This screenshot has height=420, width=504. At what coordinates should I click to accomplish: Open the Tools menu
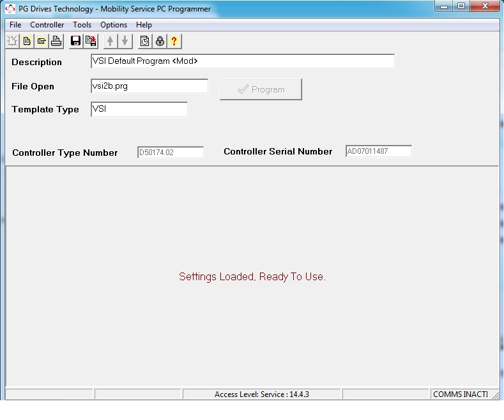[82, 25]
